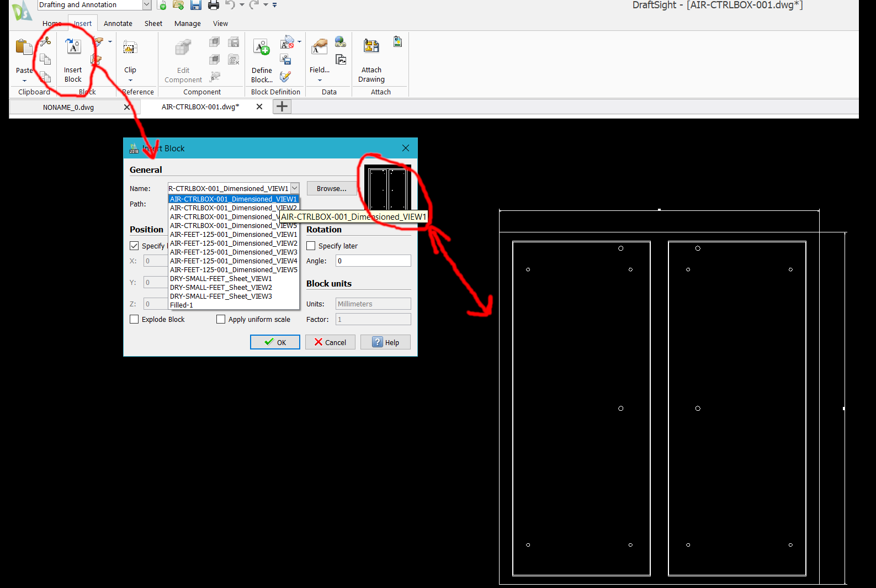876x588 pixels.
Task: Click the block attribute icon beside Define Block
Action: [287, 43]
